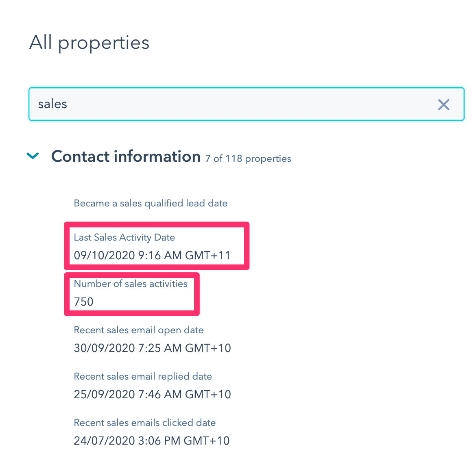Click the 7 of 118 properties count
The height and width of the screenshot is (456, 476).
(248, 159)
